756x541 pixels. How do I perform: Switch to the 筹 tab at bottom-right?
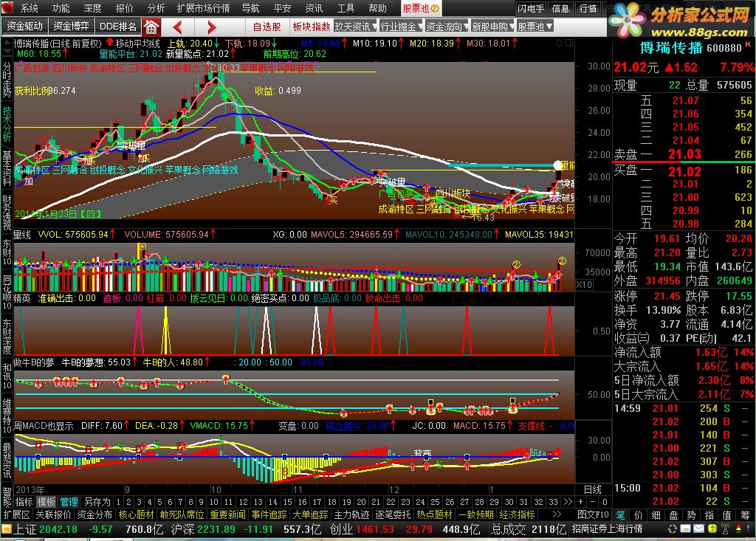coord(746,514)
